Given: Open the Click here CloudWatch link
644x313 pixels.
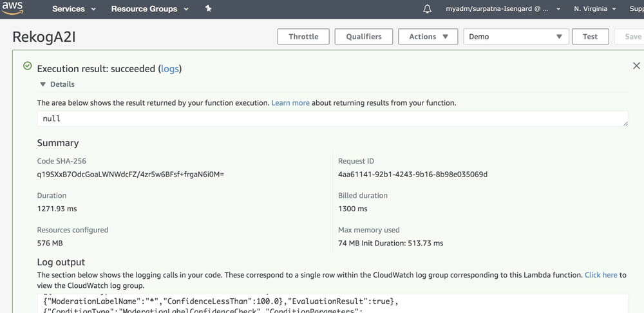Looking at the screenshot, I should 601,275.
